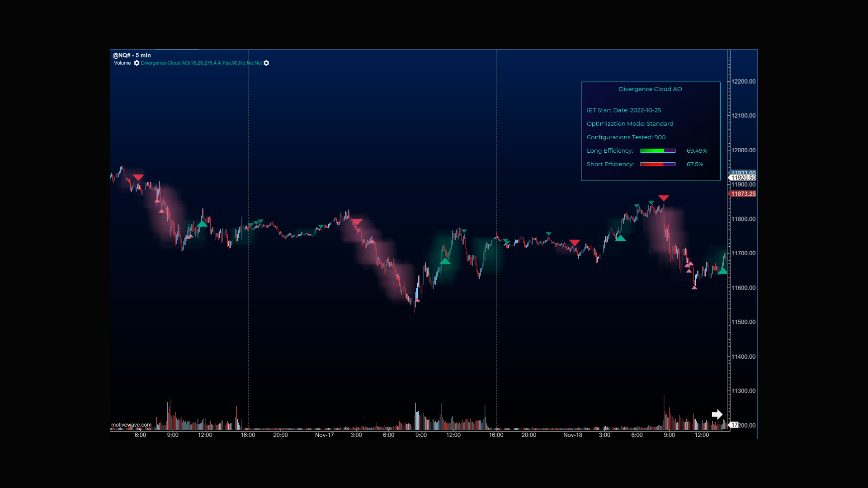
Task: Collapse the chart title showing @NQ# - 5 min
Action: coord(131,55)
